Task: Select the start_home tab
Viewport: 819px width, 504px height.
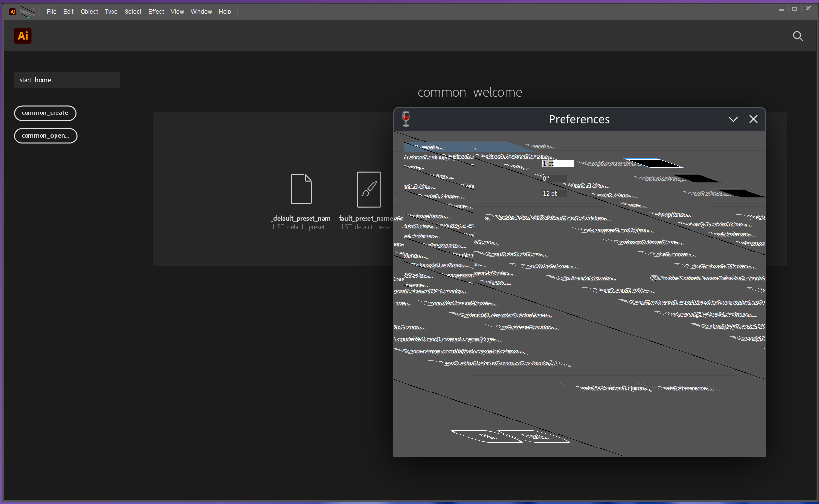Action: [67, 80]
